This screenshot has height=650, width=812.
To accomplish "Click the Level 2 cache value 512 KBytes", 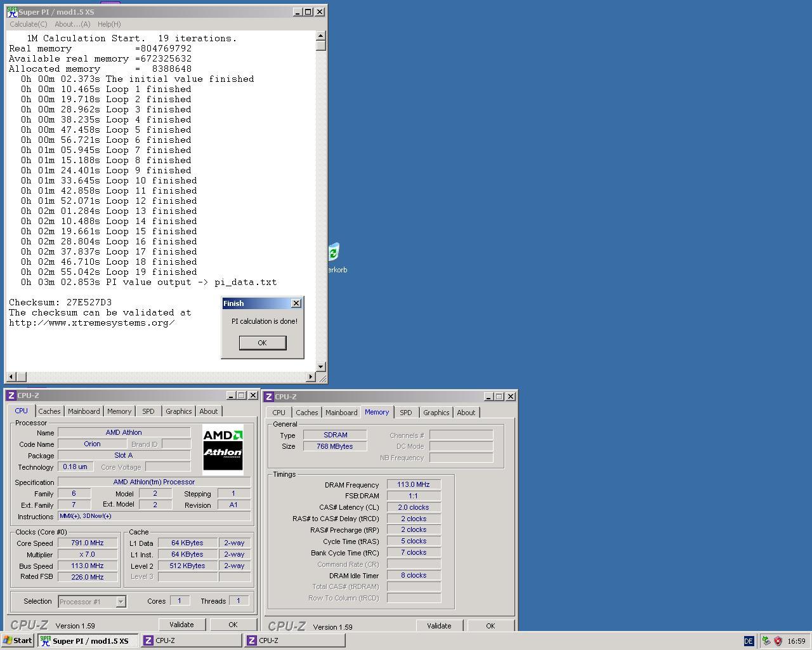I will [188, 566].
